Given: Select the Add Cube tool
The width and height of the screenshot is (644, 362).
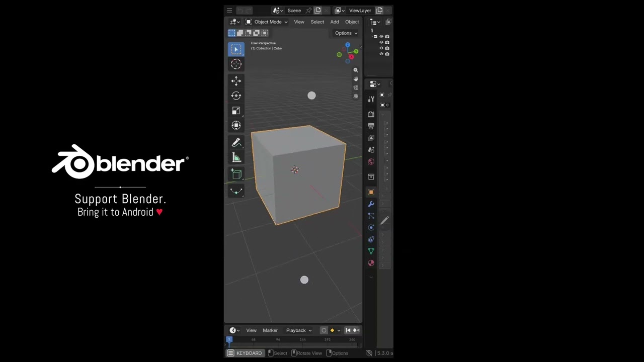Looking at the screenshot, I should (x=236, y=174).
